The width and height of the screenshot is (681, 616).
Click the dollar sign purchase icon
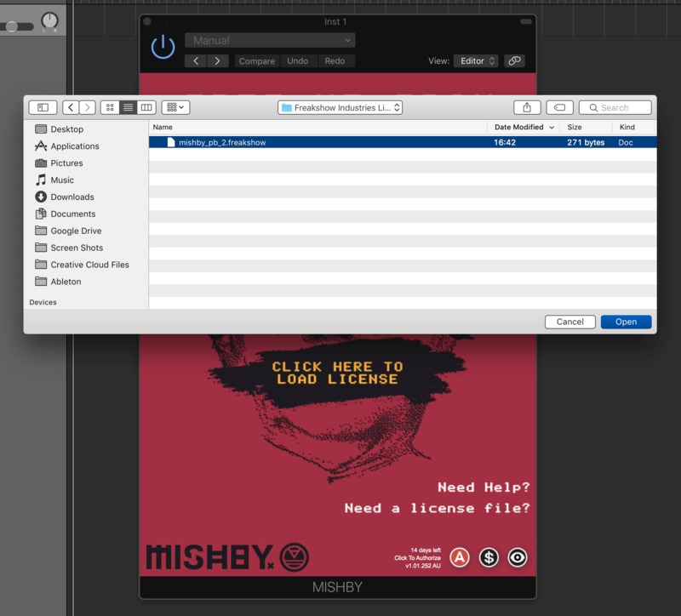pos(489,557)
